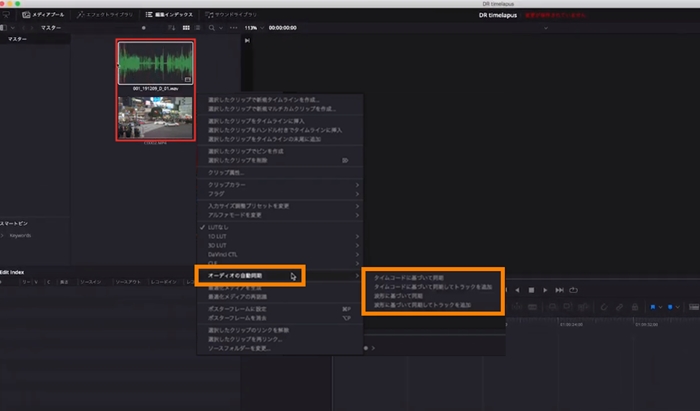
Task: Toggle loop playback
Action: 574,290
